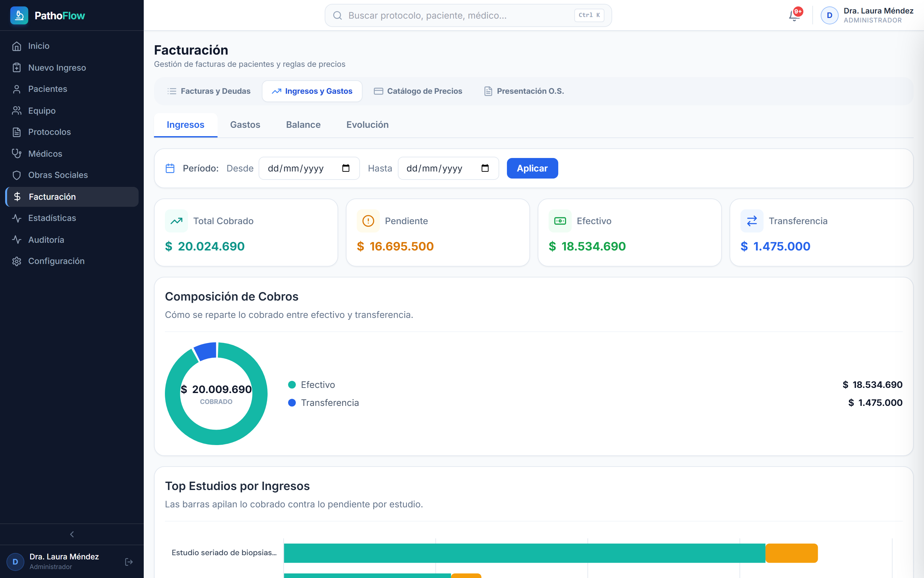Click the Transferencia arrows icon
The width and height of the screenshot is (924, 578).
[752, 221]
